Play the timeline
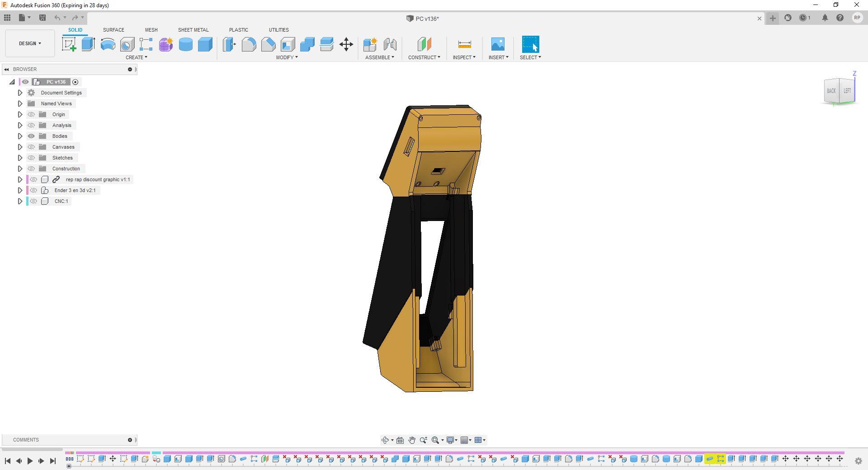 pos(30,461)
